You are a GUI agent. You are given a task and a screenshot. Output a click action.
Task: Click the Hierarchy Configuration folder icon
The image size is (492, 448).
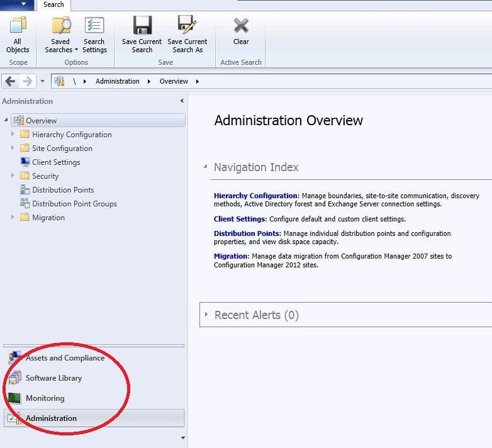click(x=25, y=134)
